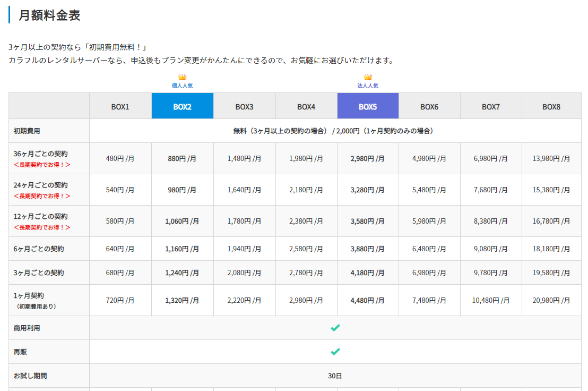This screenshot has width=588, height=391.
Task: Click the 3,580円/月 price cell
Action: [367, 222]
